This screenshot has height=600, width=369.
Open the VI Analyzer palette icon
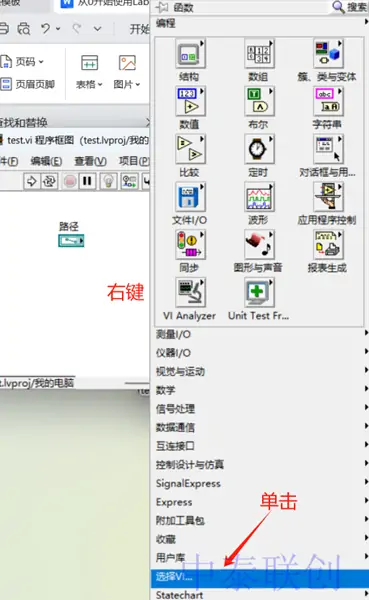[190, 293]
